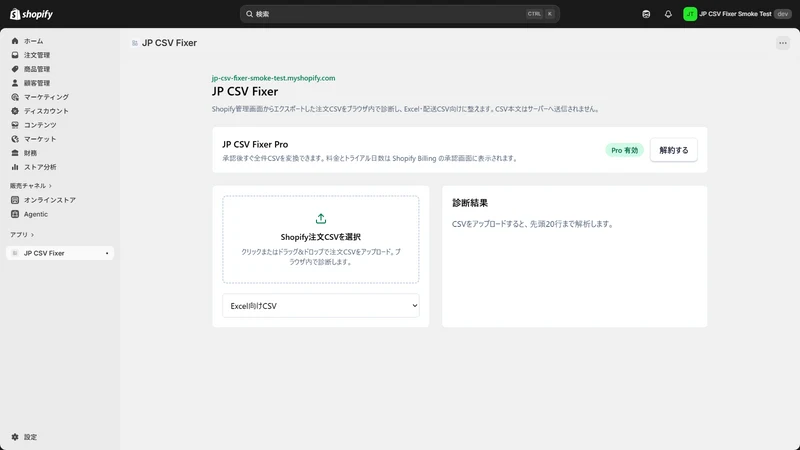Screen dimensions: 800x450
Task: Open ディスカウント in the sidebar
Action: coord(60,111)
